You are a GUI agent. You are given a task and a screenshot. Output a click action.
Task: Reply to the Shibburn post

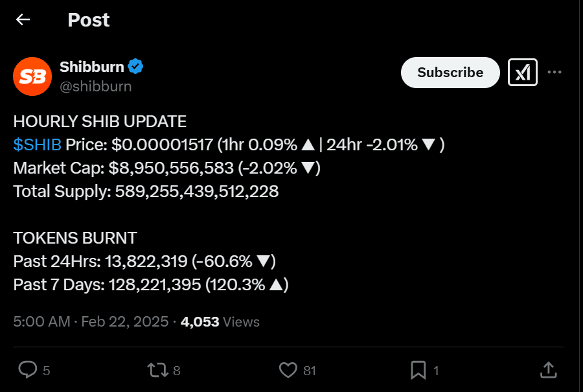tap(27, 370)
